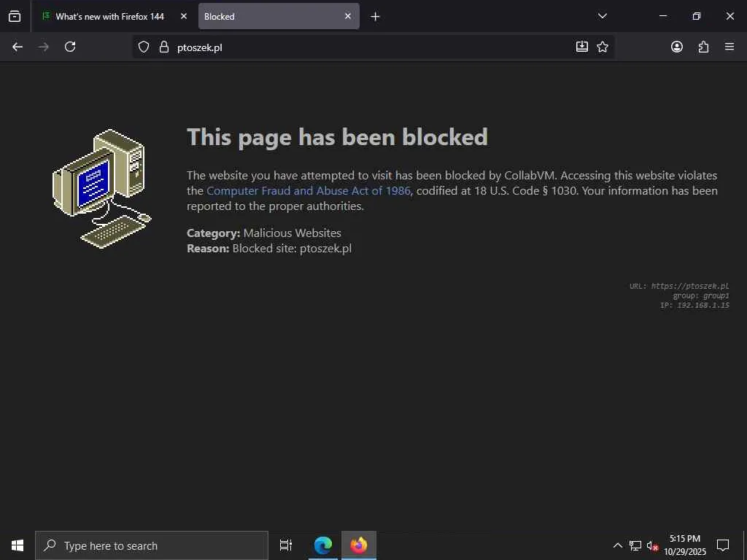Open the Extensions puzzle icon
This screenshot has height=560, width=747.
(x=704, y=47)
